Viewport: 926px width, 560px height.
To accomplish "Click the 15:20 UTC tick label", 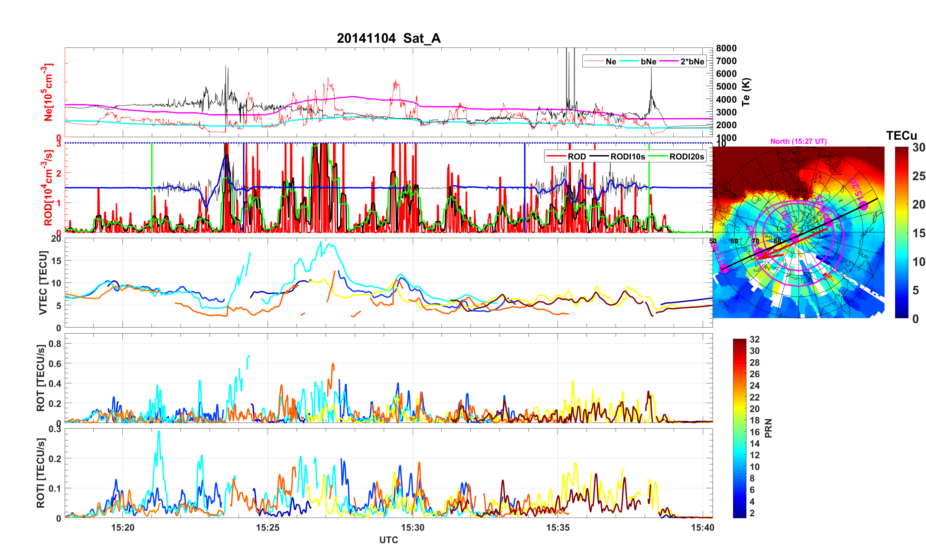I will point(122,528).
